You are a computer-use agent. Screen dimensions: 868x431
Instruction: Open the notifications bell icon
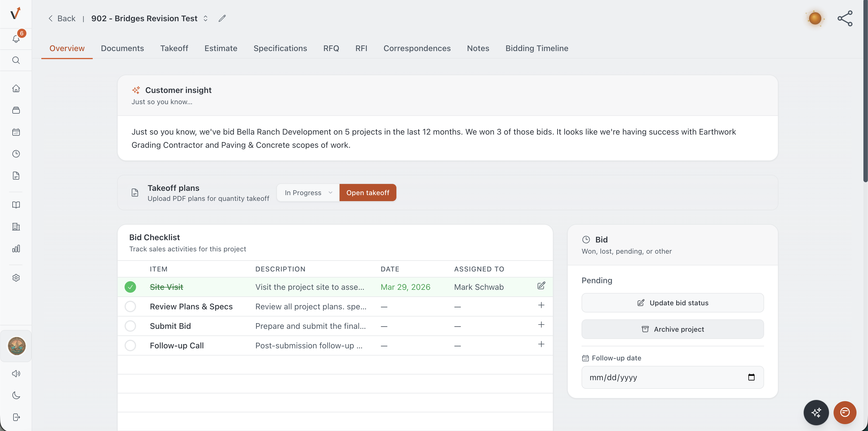16,39
